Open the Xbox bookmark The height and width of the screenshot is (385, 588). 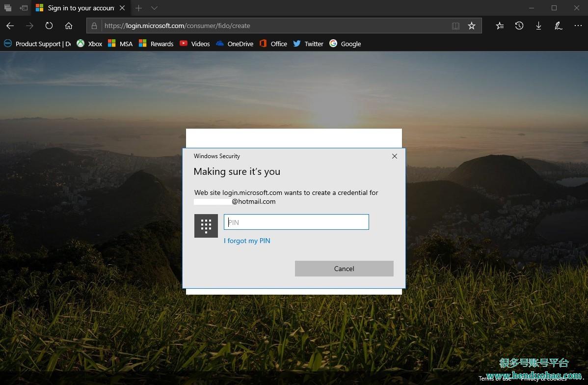[89, 44]
